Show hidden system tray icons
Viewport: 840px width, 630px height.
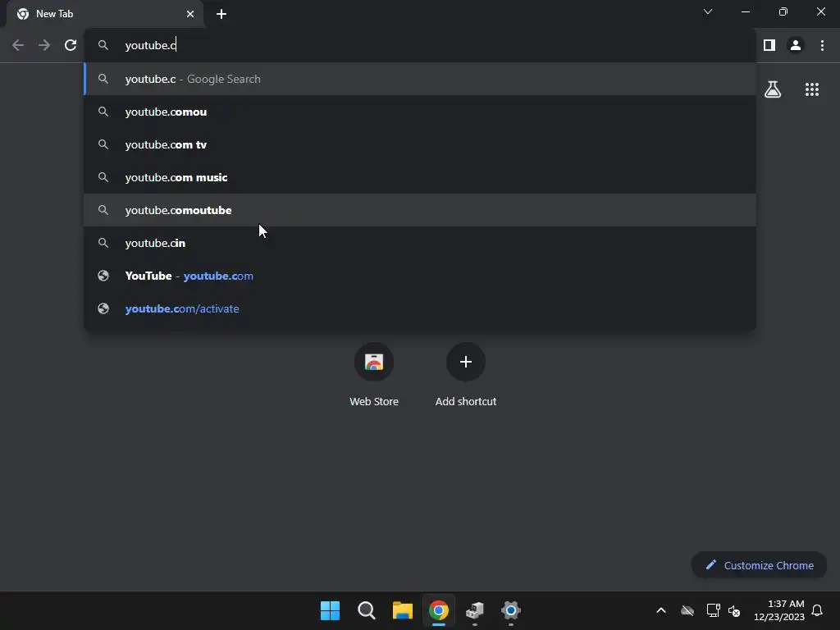[661, 610]
